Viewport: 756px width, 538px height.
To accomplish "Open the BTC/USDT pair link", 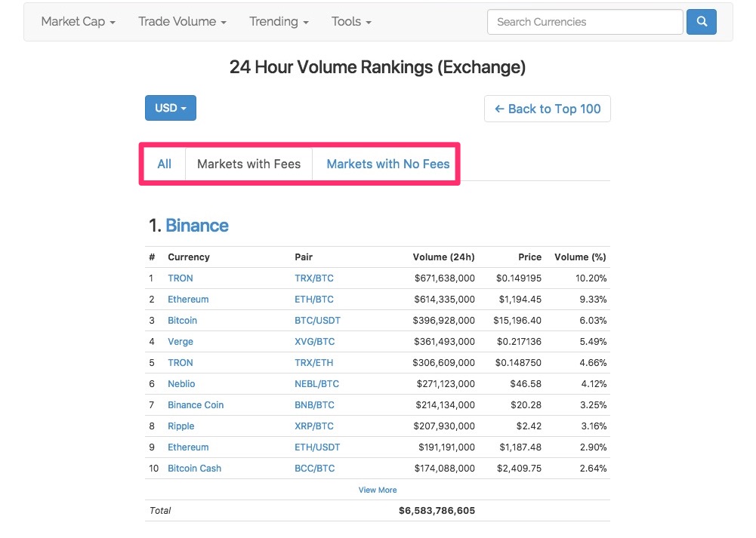I will coord(317,321).
